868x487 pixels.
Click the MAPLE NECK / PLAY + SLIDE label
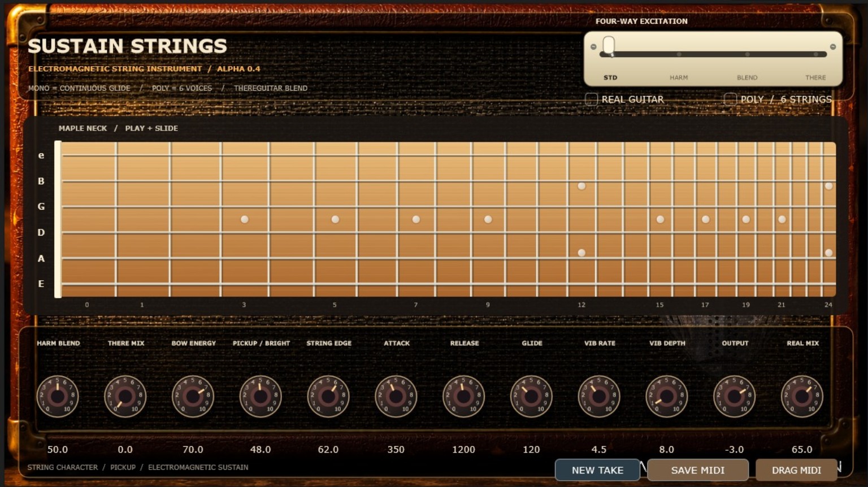(x=118, y=128)
